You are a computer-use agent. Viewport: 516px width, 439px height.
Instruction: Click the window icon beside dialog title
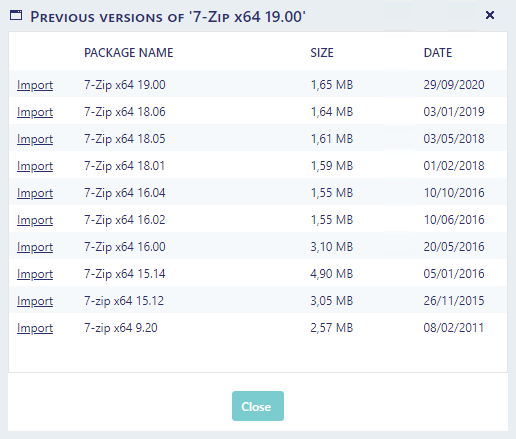point(16,15)
